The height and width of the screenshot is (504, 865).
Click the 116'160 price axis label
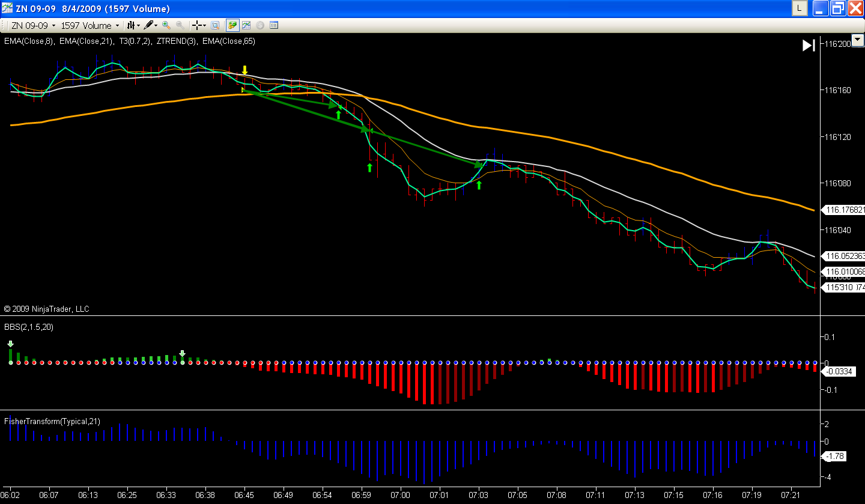click(x=839, y=91)
